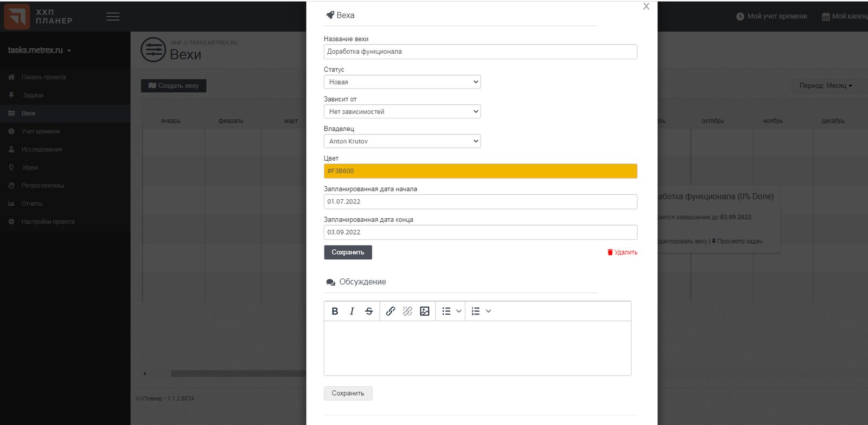This screenshot has height=425, width=868.
Task: Insert a bulleted list
Action: point(446,311)
